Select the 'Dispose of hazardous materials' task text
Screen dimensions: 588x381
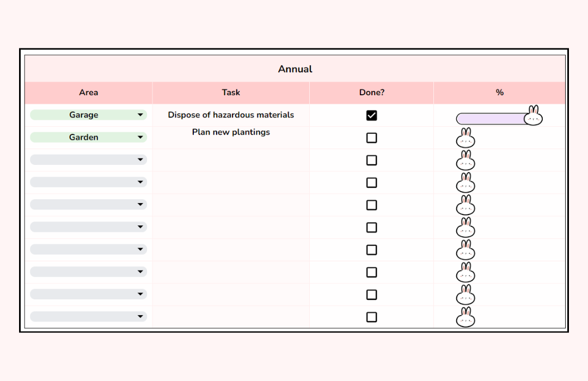[x=231, y=115]
